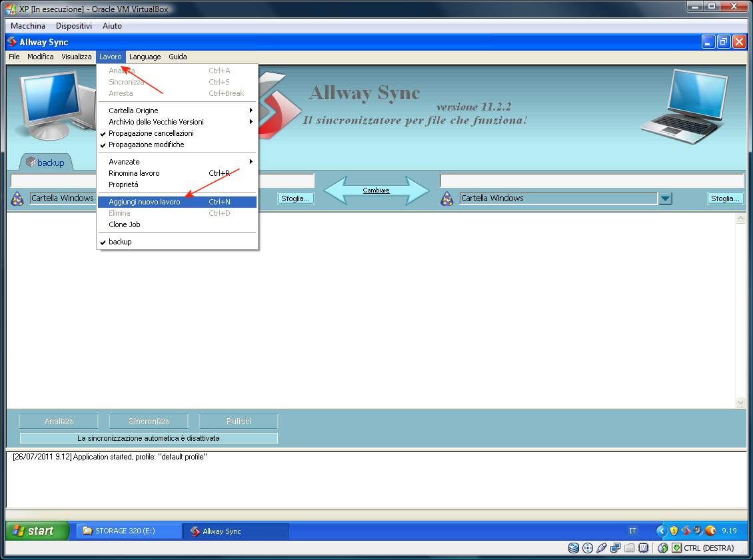Click the wizard hat icon beside the right folder type
This screenshot has height=560, width=753.
tap(447, 198)
